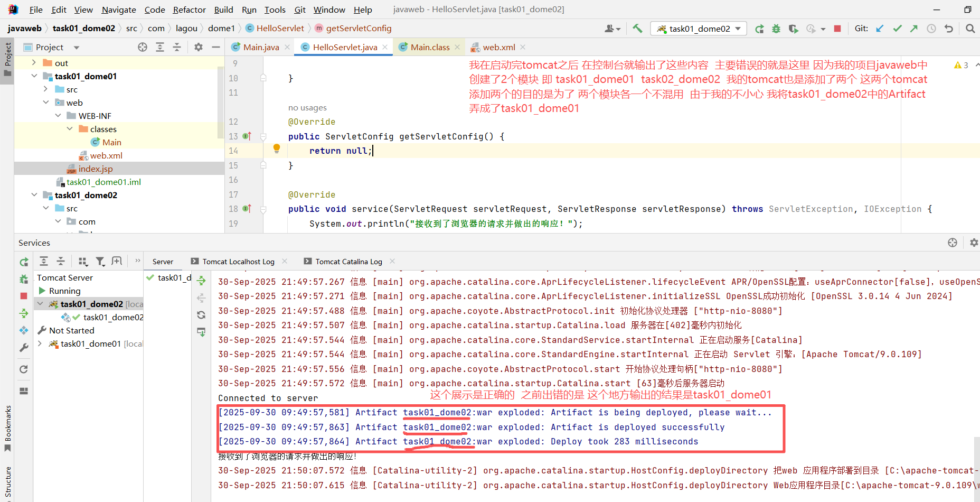The image size is (980, 502).
Task: Collapse all in Project panel toolbar
Action: [x=177, y=47]
